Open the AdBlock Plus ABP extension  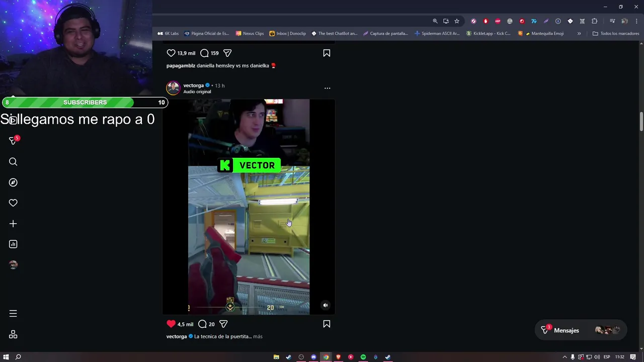(498, 21)
